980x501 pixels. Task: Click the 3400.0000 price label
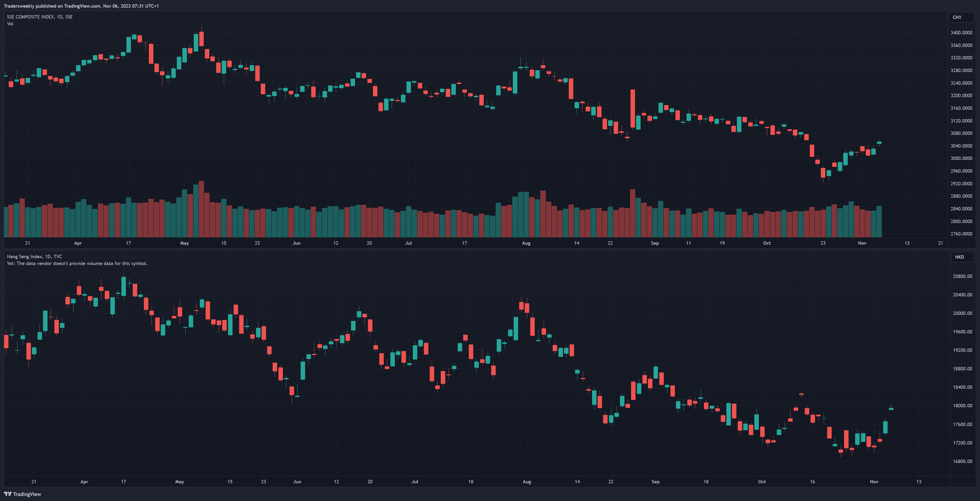point(961,33)
